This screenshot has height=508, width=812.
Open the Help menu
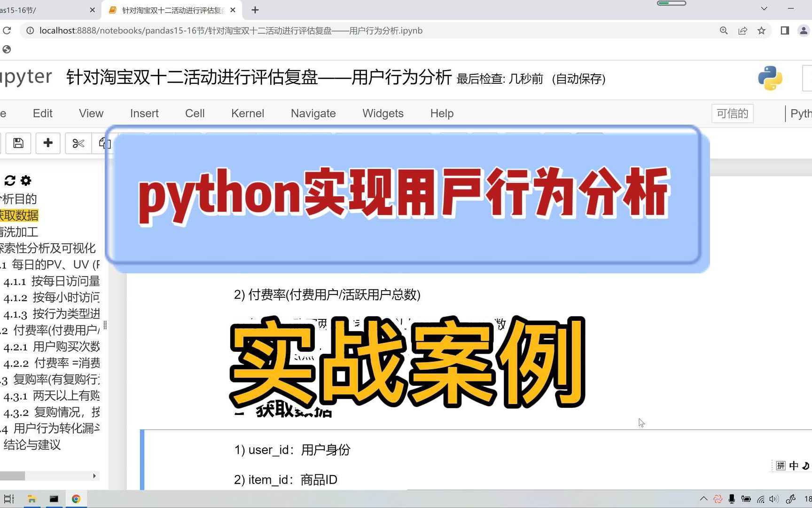[442, 113]
